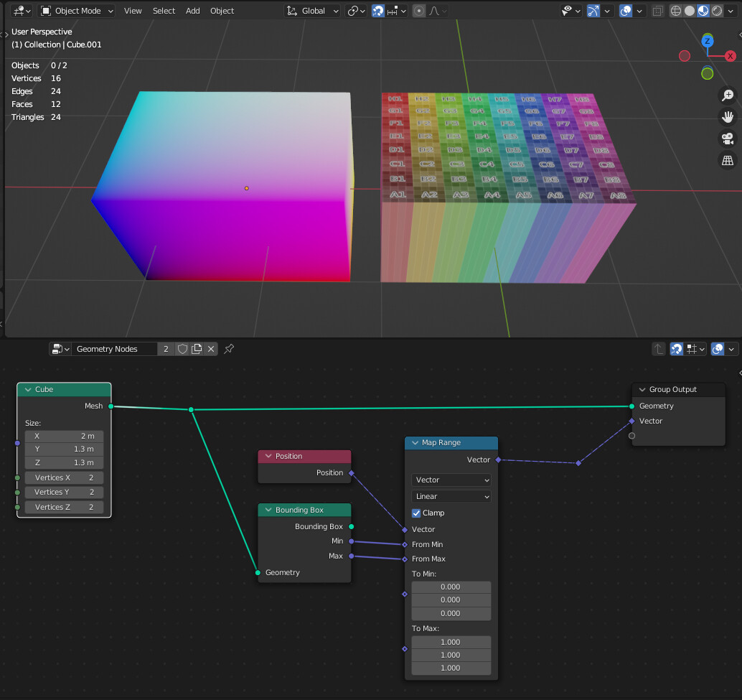Open the Object Mode dropdown
The width and height of the screenshot is (742, 700).
pyautogui.click(x=76, y=10)
